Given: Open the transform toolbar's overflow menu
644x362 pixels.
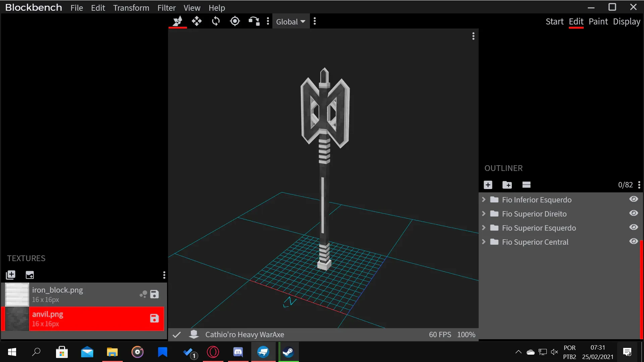Looking at the screenshot, I should (x=315, y=21).
